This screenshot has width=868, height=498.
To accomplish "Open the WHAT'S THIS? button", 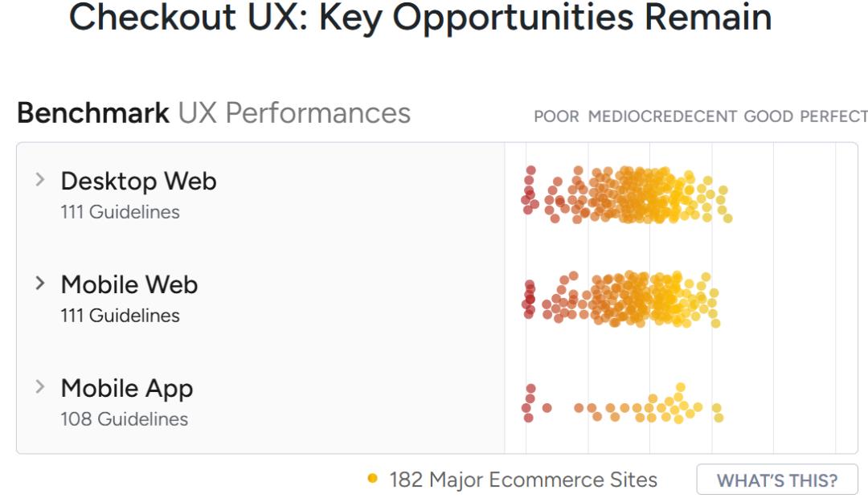I will coord(776,480).
